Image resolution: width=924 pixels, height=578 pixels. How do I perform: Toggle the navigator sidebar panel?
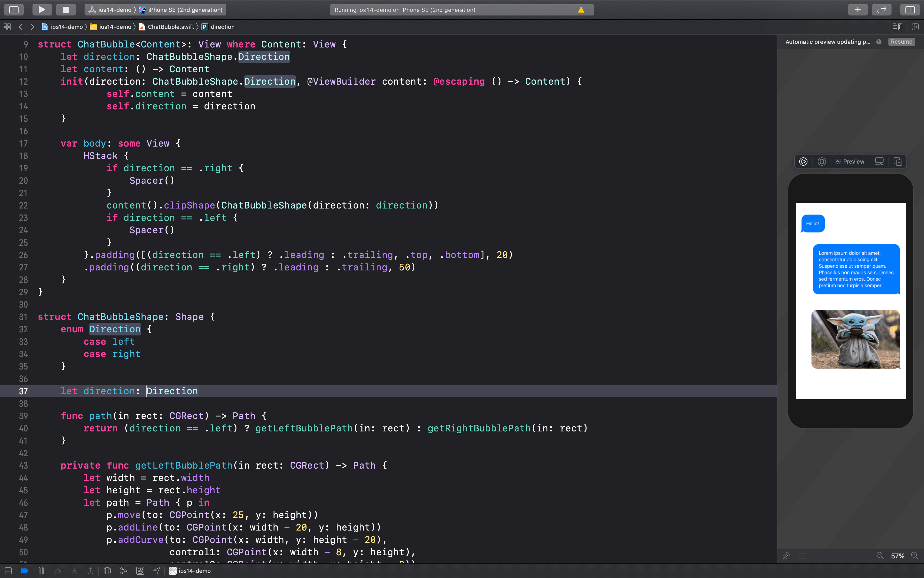coord(14,10)
